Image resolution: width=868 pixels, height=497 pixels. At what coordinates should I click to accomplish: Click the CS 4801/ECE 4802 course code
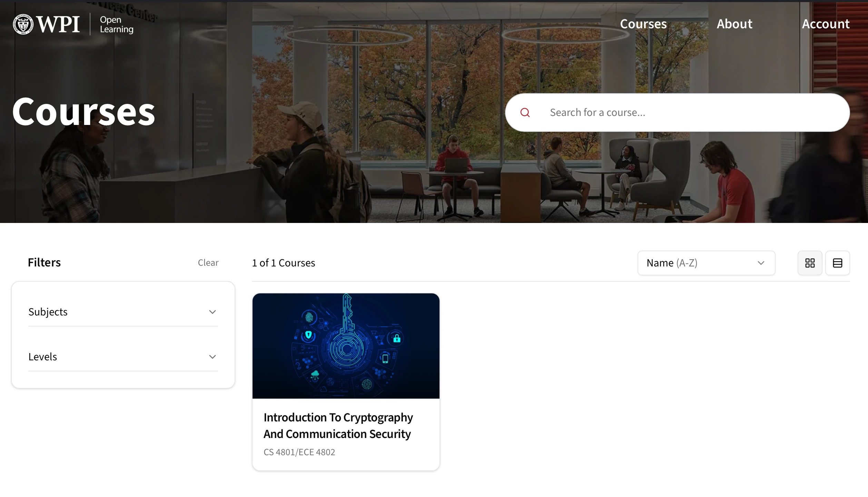(299, 452)
